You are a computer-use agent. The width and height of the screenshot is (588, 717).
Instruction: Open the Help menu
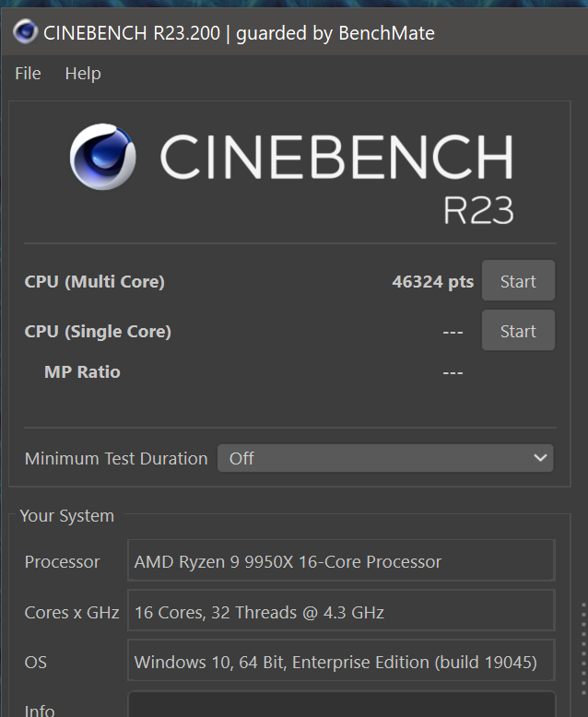pos(83,74)
